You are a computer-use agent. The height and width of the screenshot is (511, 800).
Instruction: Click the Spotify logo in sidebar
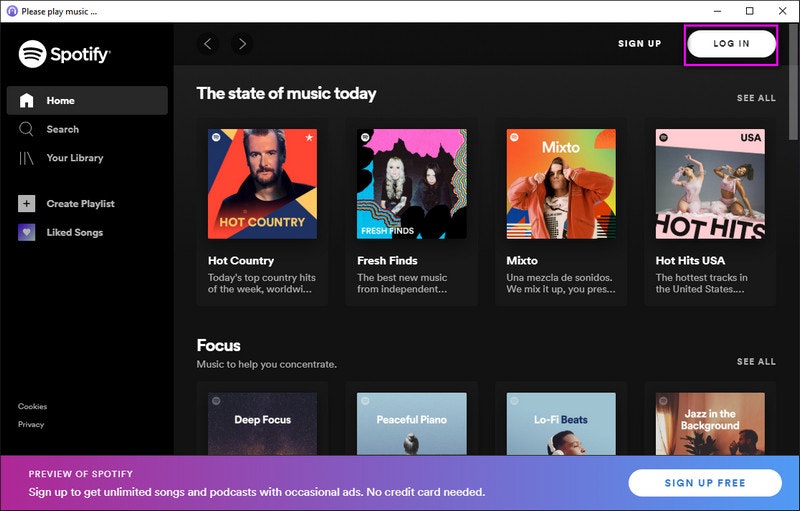[x=64, y=54]
